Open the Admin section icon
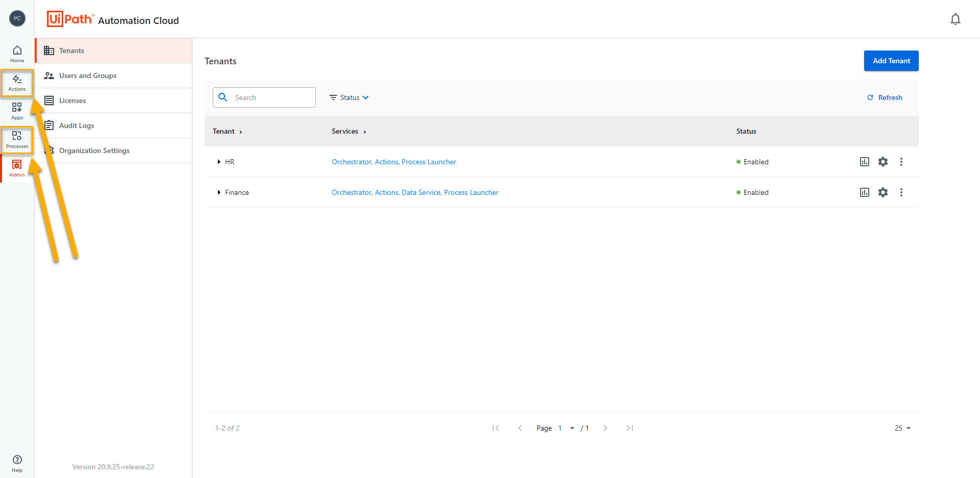The height and width of the screenshot is (478, 980). pos(17,168)
